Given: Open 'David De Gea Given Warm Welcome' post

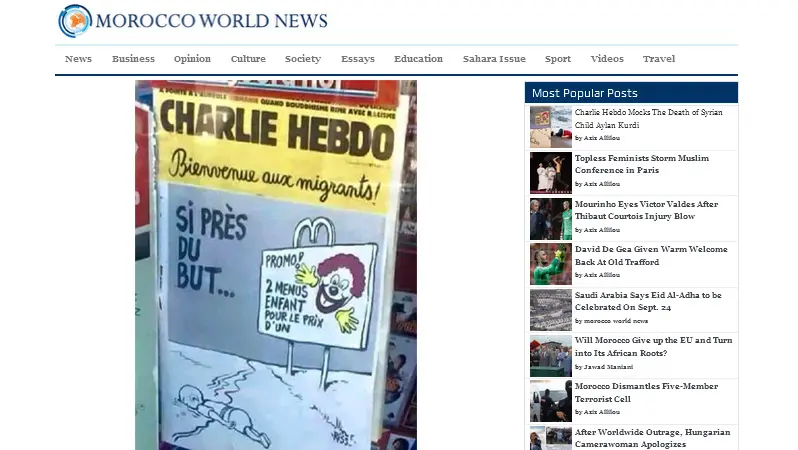Looking at the screenshot, I should click(651, 256).
